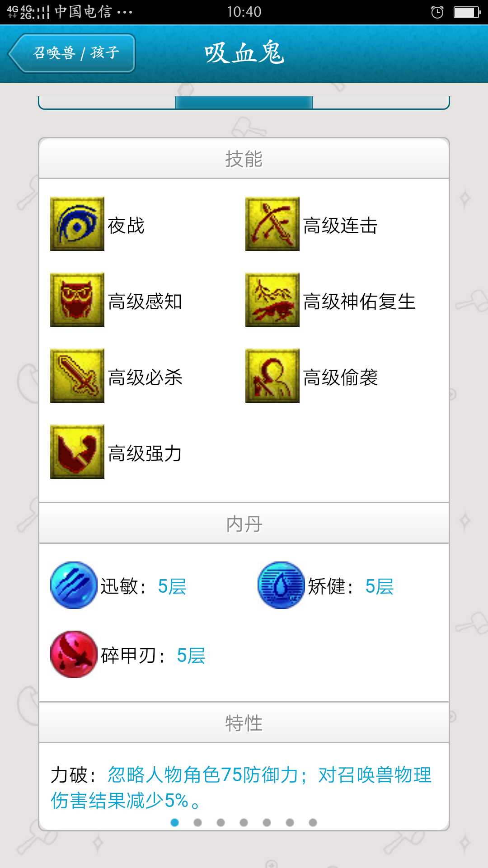
Task: Tap the 夜战 skill icon
Action: pyautogui.click(x=77, y=224)
